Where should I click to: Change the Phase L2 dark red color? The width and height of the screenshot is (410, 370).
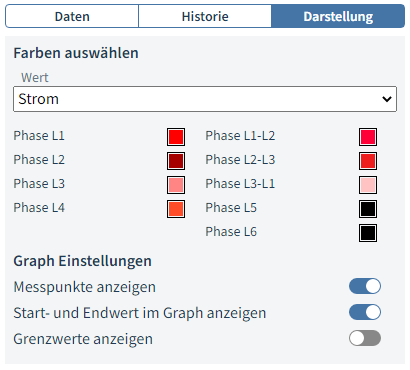coord(176,161)
